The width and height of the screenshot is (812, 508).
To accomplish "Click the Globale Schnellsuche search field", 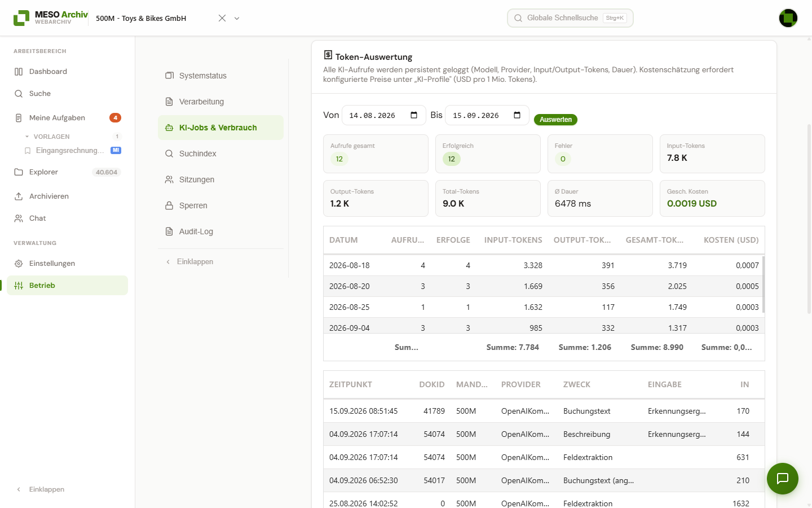I will (570, 18).
